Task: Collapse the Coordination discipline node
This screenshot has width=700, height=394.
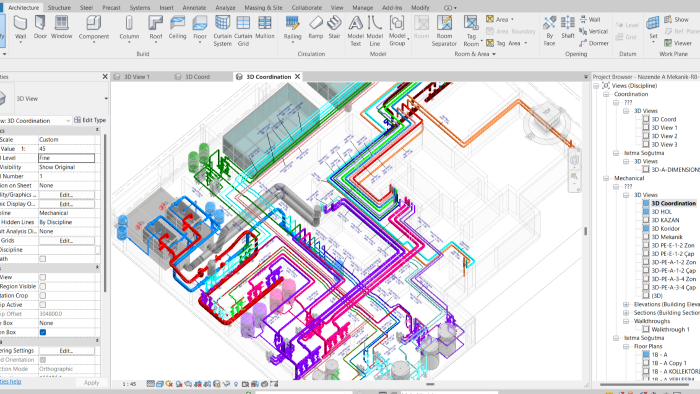Action: click(x=606, y=94)
